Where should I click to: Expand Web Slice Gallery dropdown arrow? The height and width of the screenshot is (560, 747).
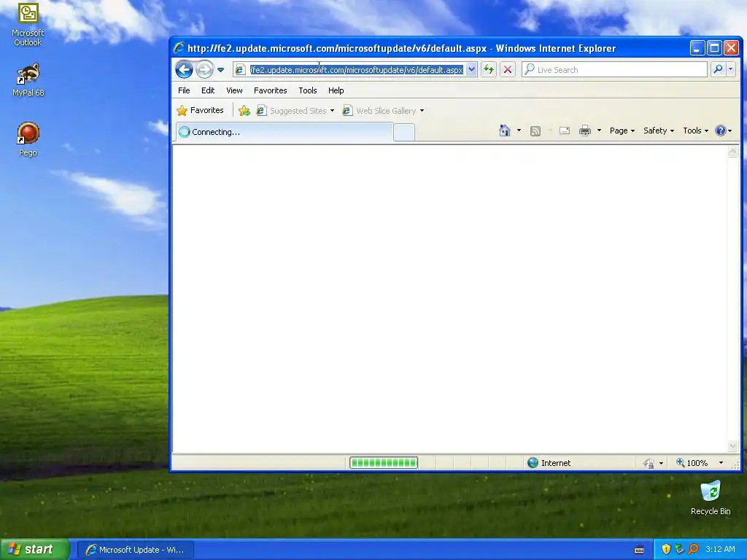[422, 111]
